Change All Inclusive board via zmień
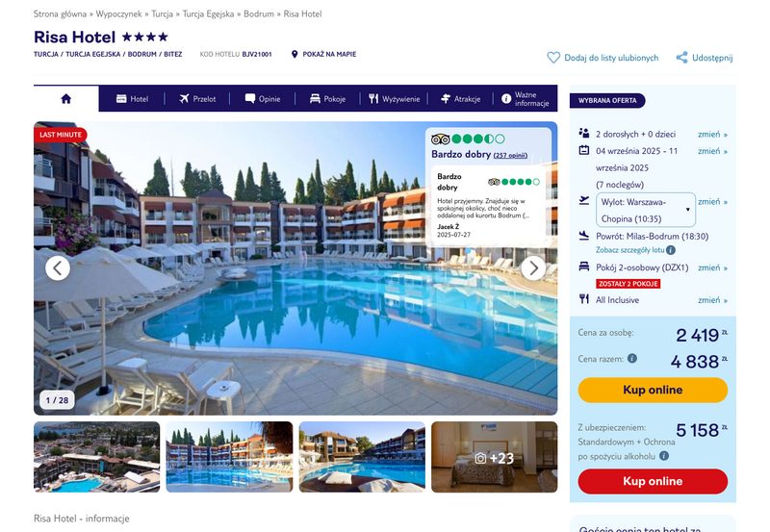 [712, 300]
